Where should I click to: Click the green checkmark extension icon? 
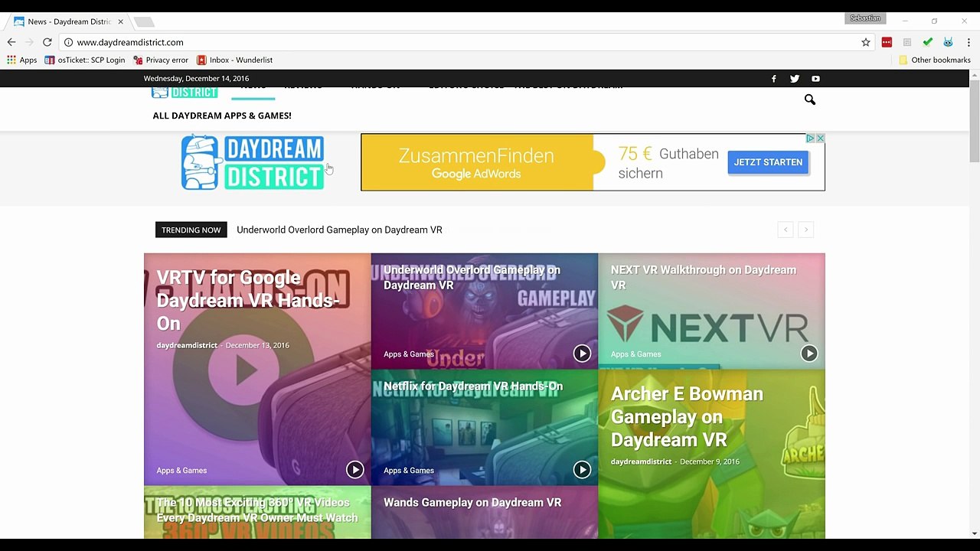[x=928, y=42]
